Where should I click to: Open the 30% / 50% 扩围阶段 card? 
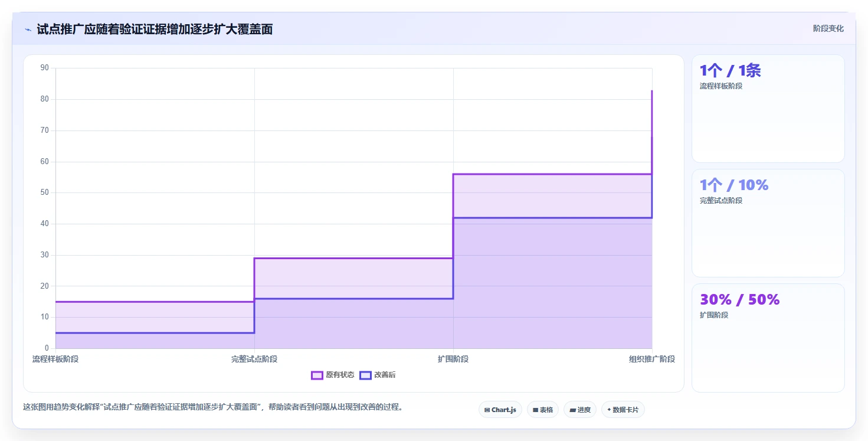(x=768, y=338)
